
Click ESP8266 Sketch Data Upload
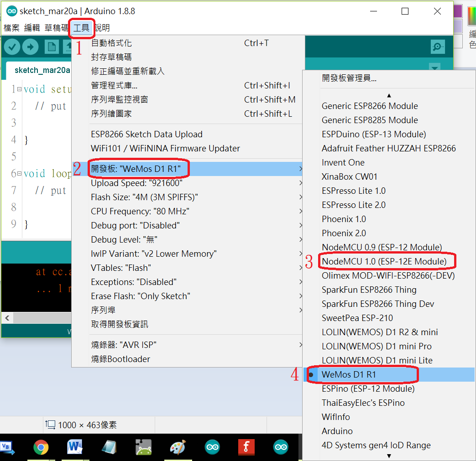click(187, 134)
